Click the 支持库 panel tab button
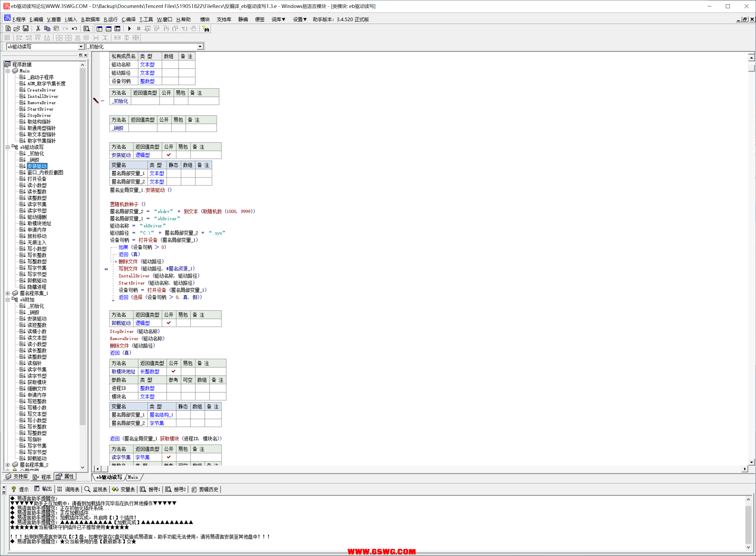This screenshot has width=756, height=556. (17, 477)
